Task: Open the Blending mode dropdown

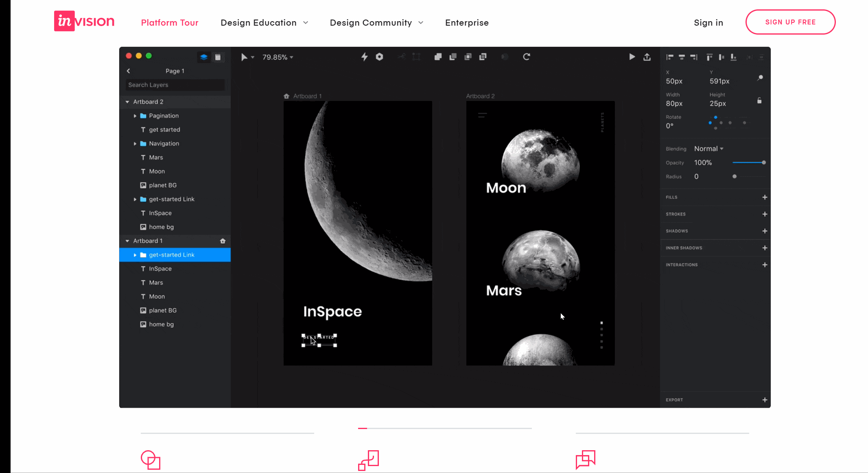Action: coord(708,148)
